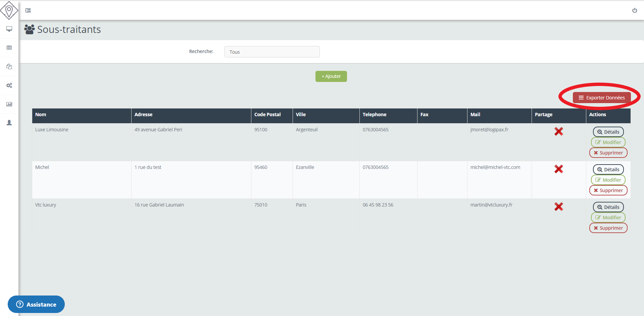Click Modifier for Michel

(x=608, y=180)
